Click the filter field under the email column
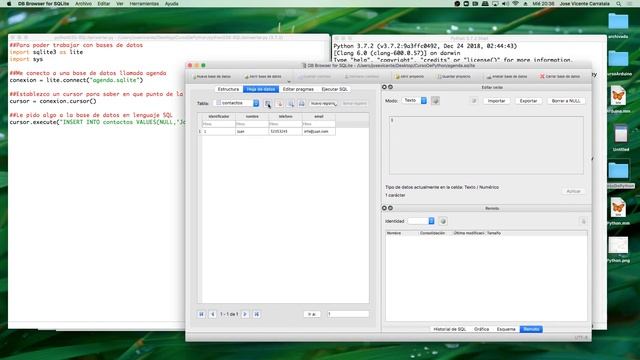The height and width of the screenshot is (360, 640). [319, 124]
